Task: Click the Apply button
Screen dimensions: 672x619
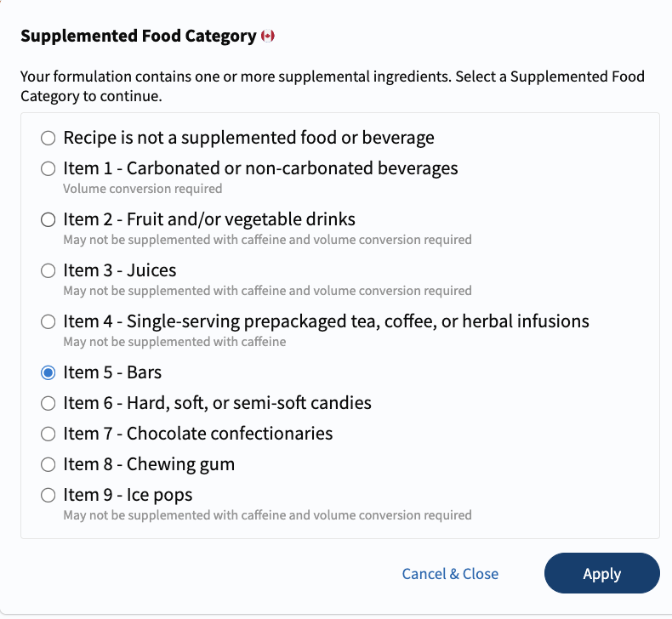Action: point(601,573)
